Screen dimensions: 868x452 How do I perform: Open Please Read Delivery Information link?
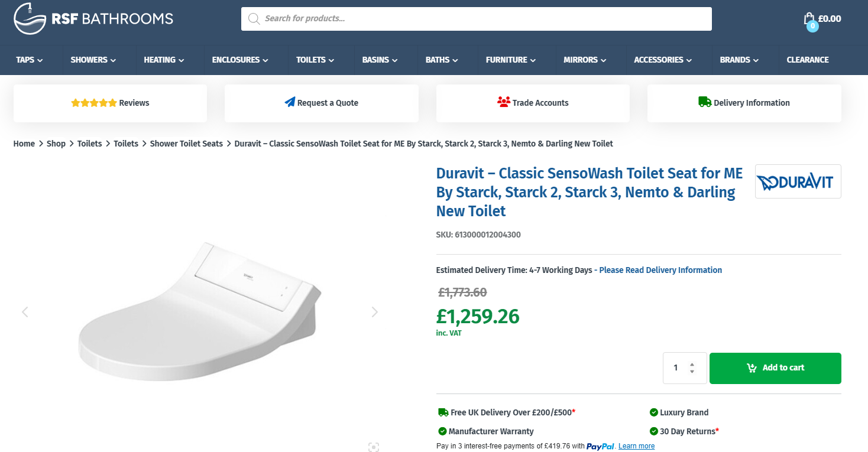click(x=660, y=270)
